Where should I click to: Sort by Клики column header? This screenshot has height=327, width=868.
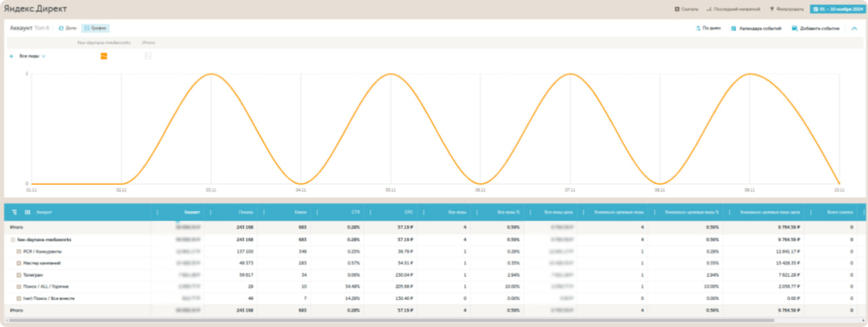(x=300, y=212)
